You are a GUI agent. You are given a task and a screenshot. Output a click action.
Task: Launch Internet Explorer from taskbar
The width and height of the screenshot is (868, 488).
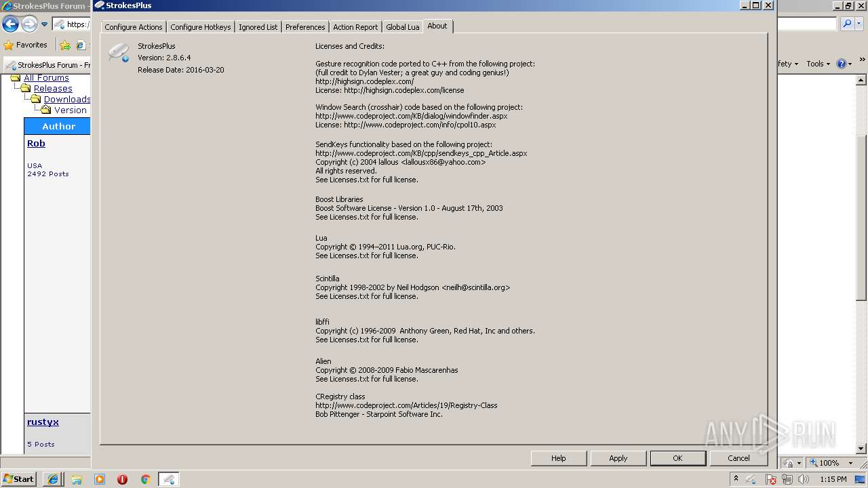(53, 479)
